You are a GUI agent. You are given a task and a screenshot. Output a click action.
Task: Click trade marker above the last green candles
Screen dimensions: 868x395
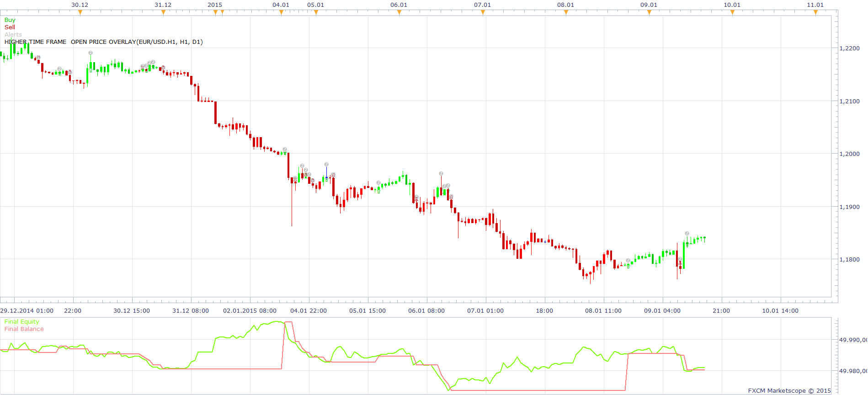tap(687, 234)
